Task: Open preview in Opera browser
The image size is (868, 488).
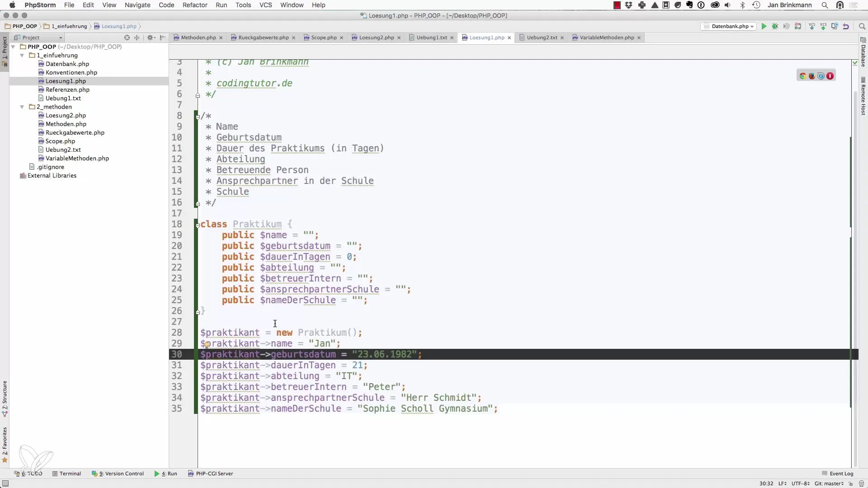Action: pyautogui.click(x=830, y=76)
